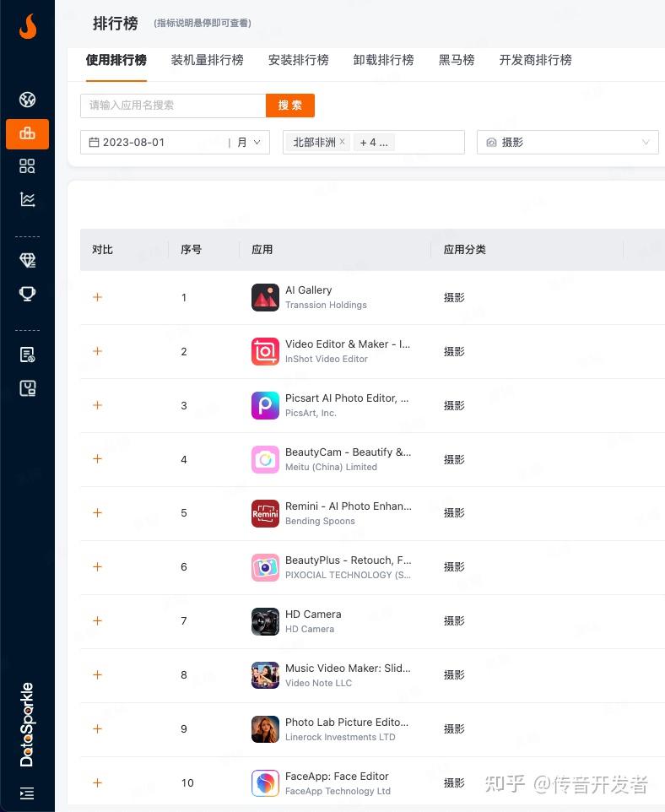Open the line chart analytics sidebar icon
The image size is (665, 812).
(28, 199)
